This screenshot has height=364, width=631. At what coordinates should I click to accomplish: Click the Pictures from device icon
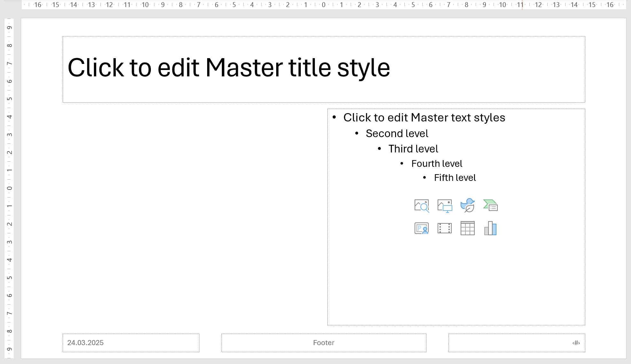point(444,206)
